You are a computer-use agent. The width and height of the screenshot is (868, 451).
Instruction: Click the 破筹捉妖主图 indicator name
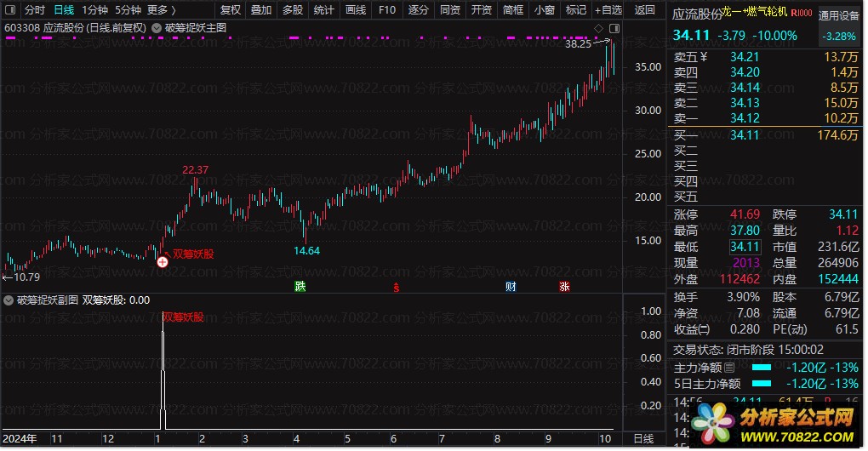[x=196, y=28]
